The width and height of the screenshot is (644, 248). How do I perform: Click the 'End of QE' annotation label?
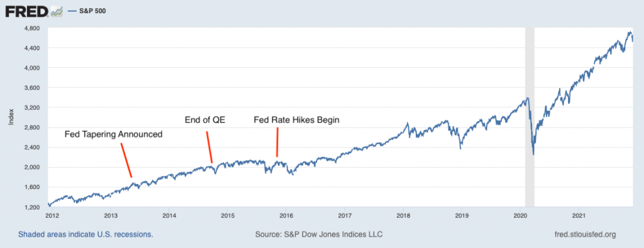(206, 121)
